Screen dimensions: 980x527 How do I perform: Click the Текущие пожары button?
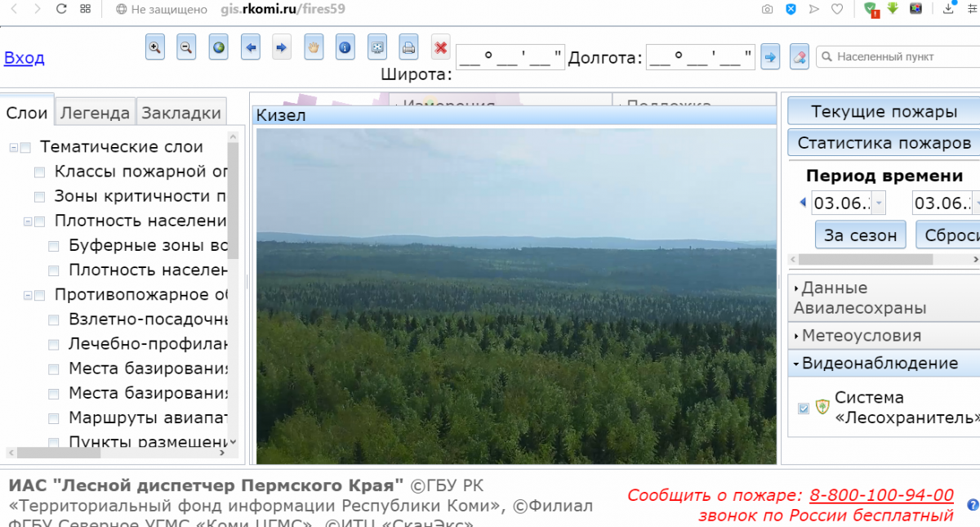point(884,112)
